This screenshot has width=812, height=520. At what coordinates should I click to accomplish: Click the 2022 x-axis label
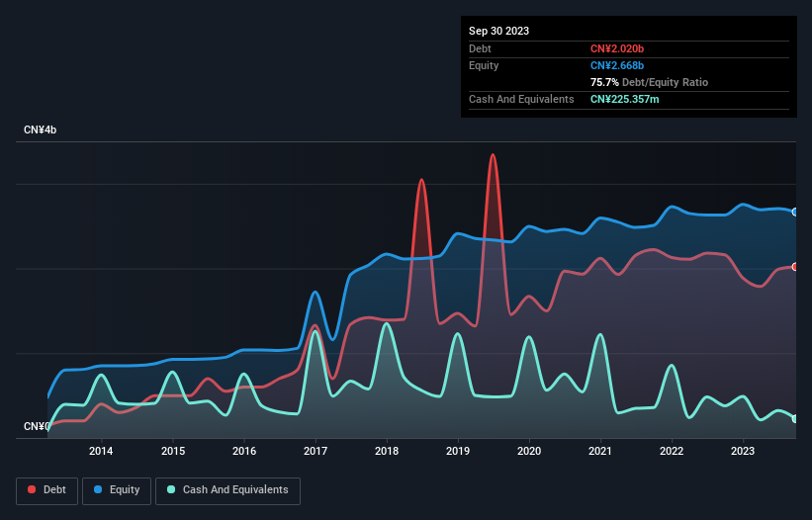click(x=672, y=451)
